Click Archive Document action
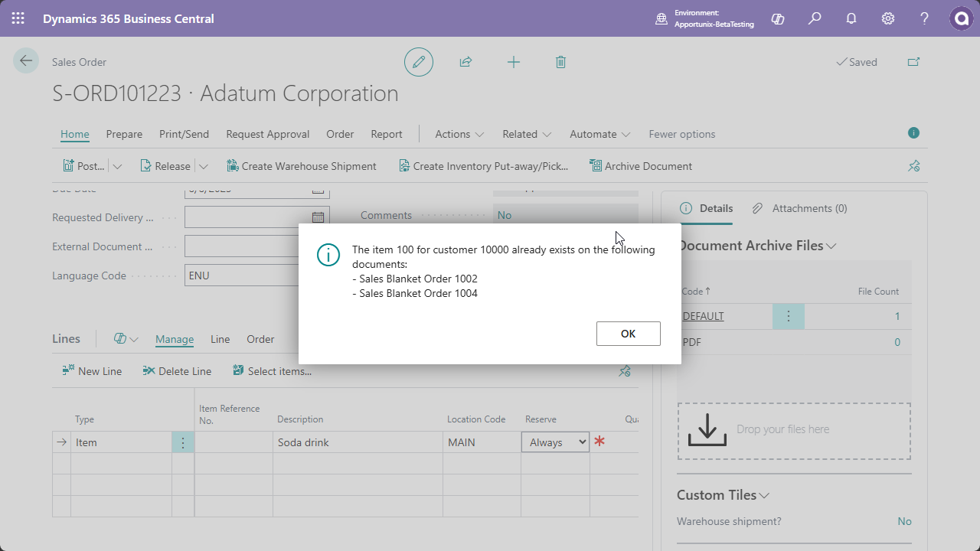 click(x=641, y=166)
